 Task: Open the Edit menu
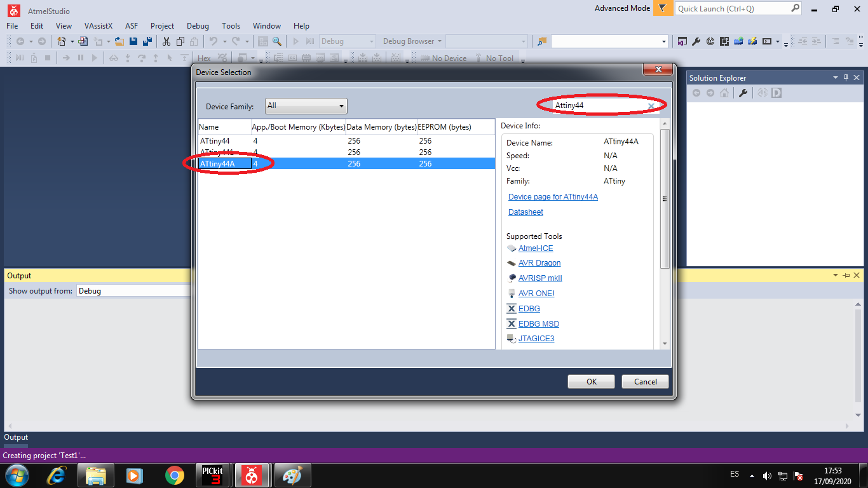[37, 26]
